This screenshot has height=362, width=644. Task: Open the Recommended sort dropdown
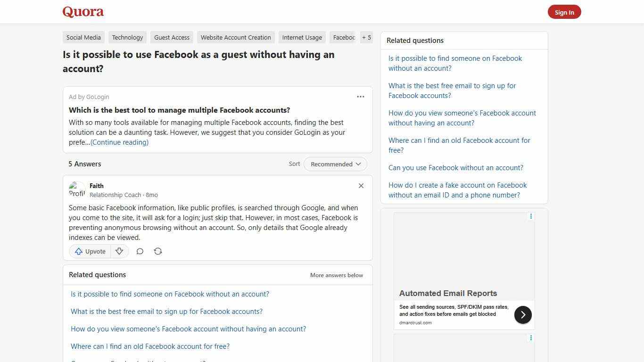coord(335,164)
